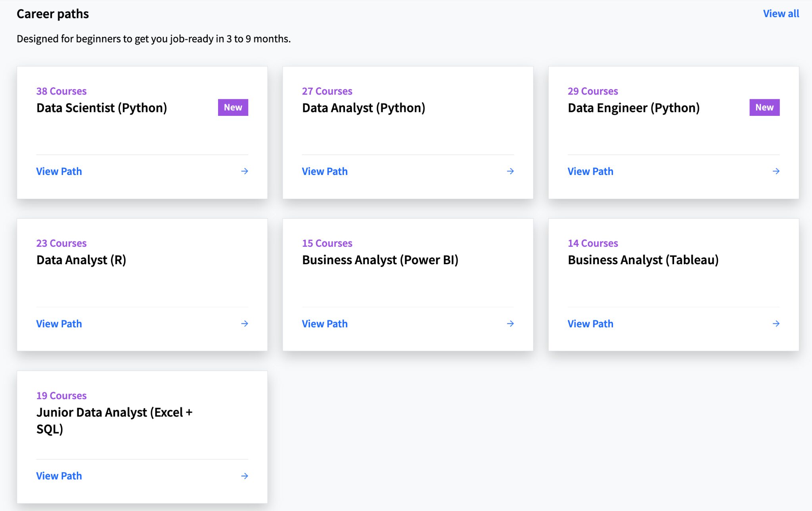Viewport: 812px width, 511px height.
Task: Open View Path for Data Engineer (Python)
Action: [x=590, y=171]
